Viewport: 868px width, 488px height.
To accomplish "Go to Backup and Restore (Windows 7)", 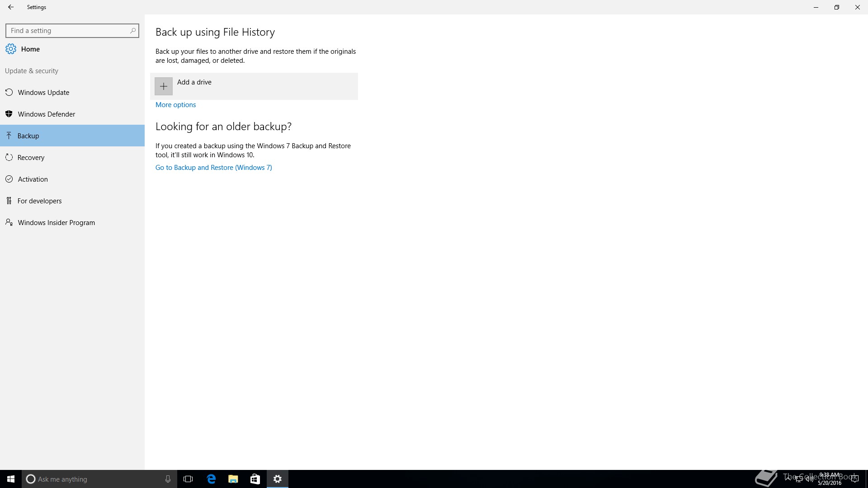I will point(214,168).
